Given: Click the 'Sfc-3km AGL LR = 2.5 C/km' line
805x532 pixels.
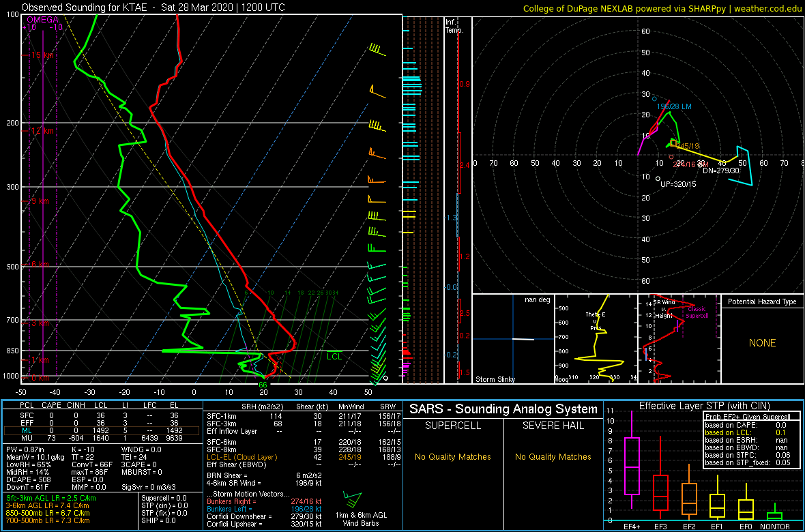Looking at the screenshot, I should (51, 499).
